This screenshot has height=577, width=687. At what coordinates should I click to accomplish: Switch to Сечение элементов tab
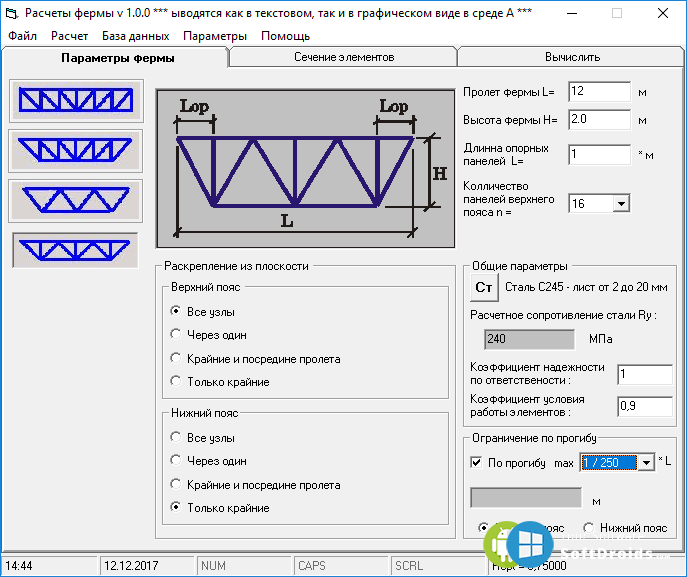(x=343, y=58)
